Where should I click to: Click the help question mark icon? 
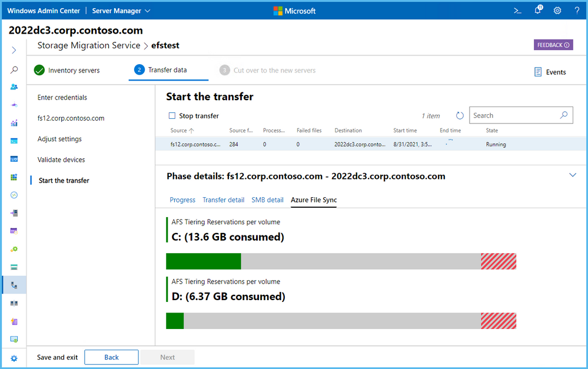tap(577, 11)
